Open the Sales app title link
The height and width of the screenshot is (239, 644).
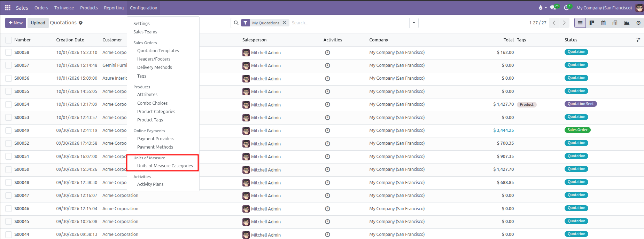(22, 8)
